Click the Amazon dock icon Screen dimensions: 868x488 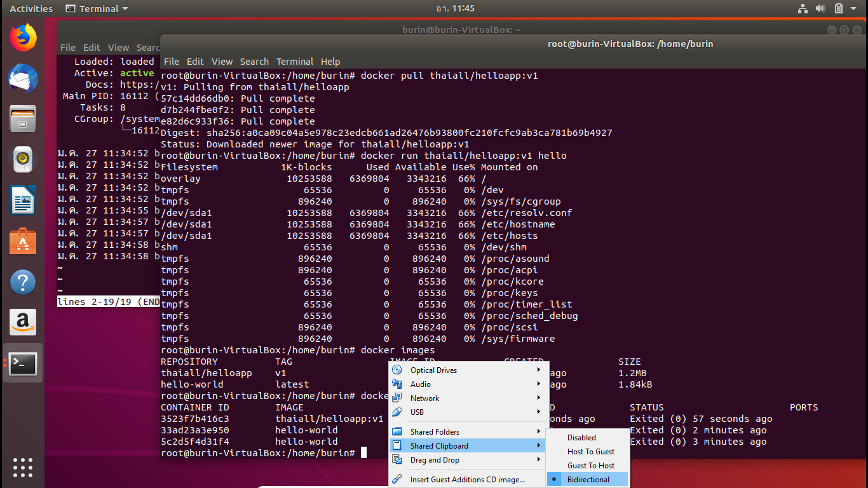23,323
